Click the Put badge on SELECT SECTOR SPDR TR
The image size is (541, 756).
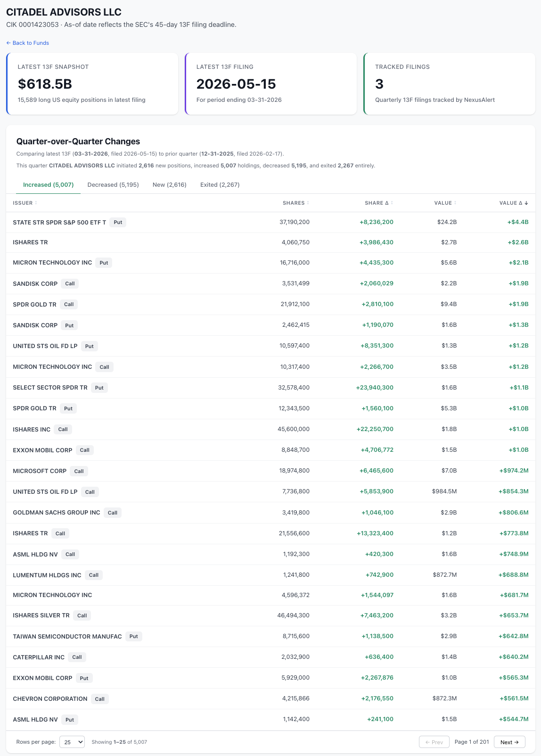coord(99,388)
